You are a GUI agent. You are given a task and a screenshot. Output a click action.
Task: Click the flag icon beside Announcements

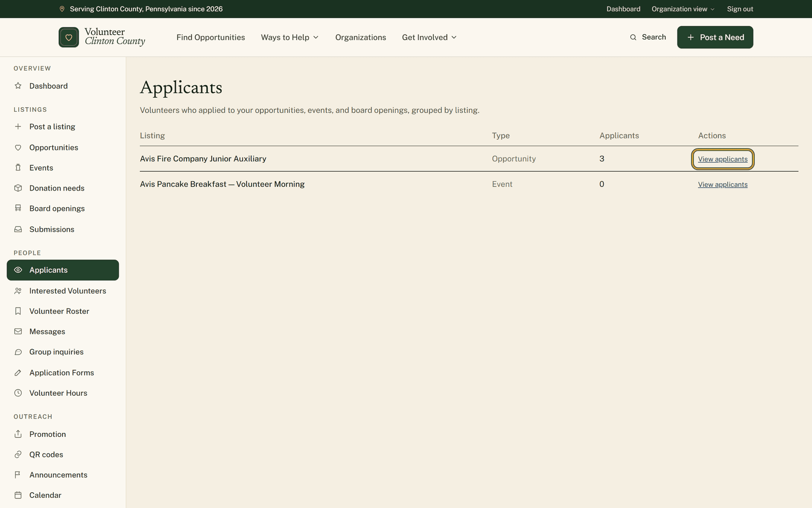click(x=18, y=474)
